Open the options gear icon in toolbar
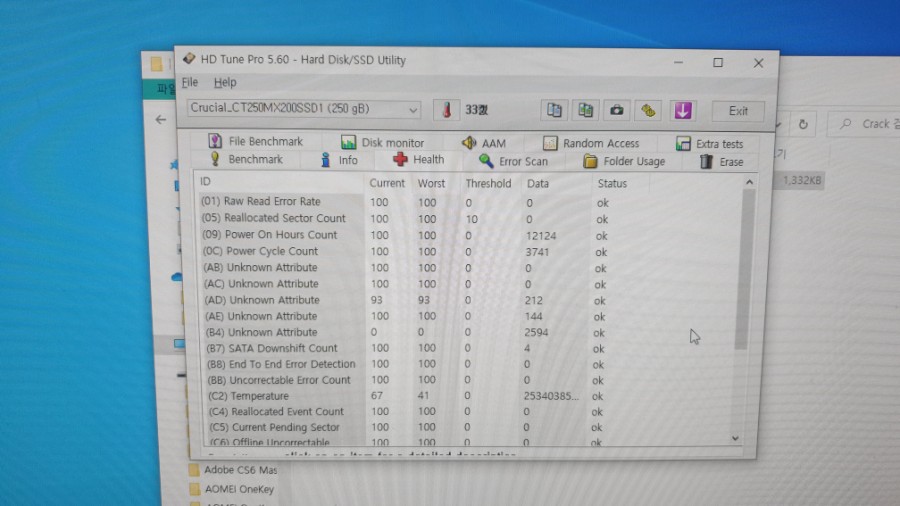Image resolution: width=900 pixels, height=506 pixels. click(648, 111)
